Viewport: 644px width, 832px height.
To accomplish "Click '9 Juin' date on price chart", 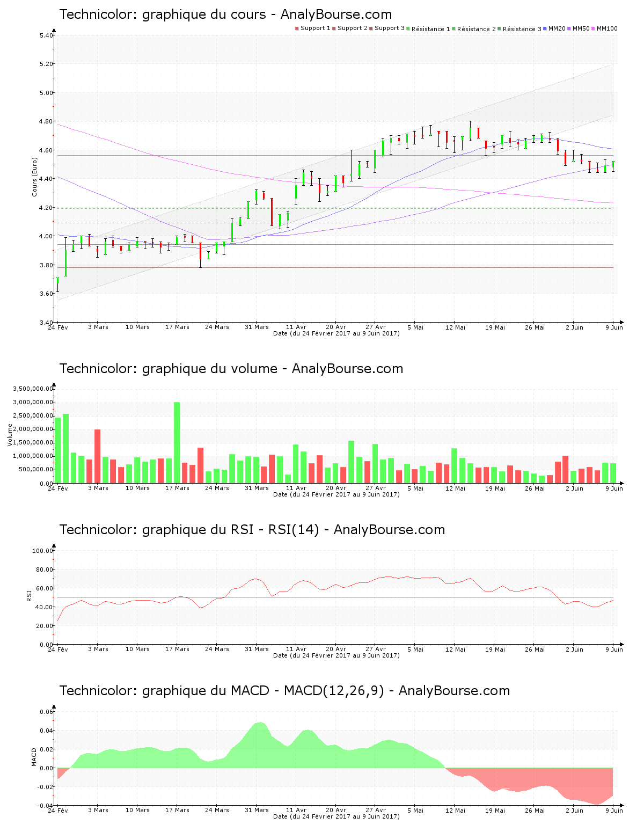I will (614, 327).
